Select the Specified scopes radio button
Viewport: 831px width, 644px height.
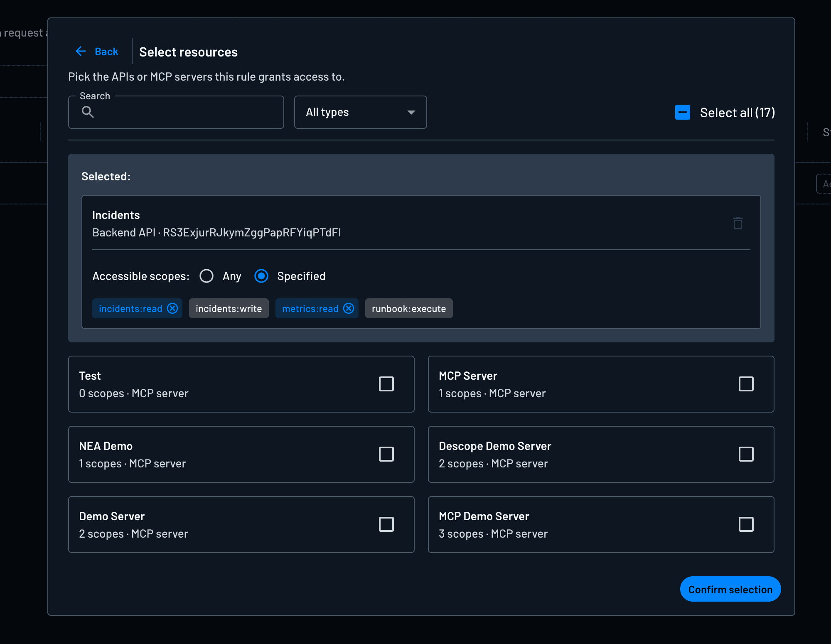(x=261, y=276)
